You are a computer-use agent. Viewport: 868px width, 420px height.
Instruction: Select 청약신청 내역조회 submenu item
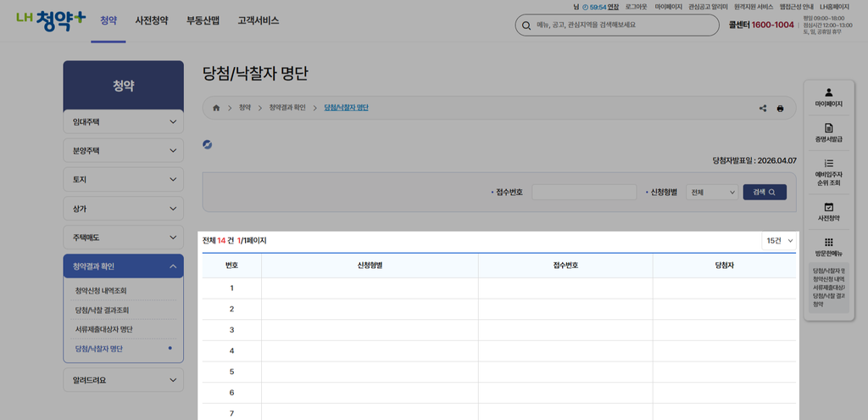click(x=102, y=290)
